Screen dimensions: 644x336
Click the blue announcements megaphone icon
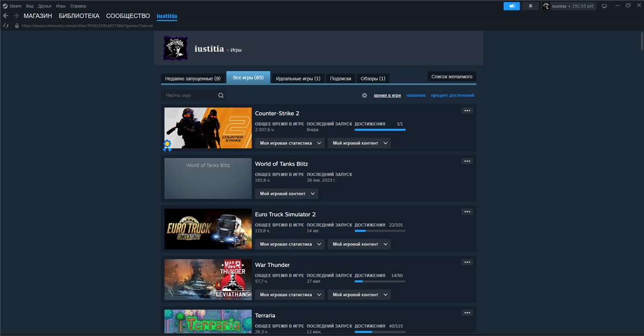point(511,6)
